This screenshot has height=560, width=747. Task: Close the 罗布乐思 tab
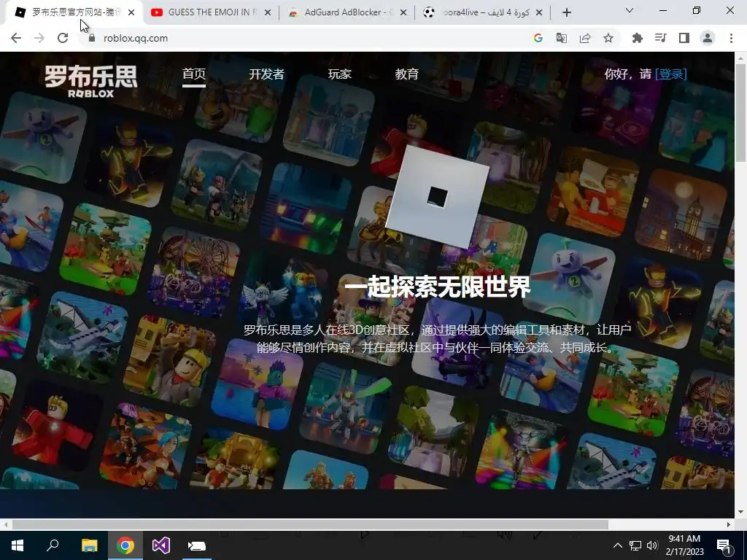131,12
